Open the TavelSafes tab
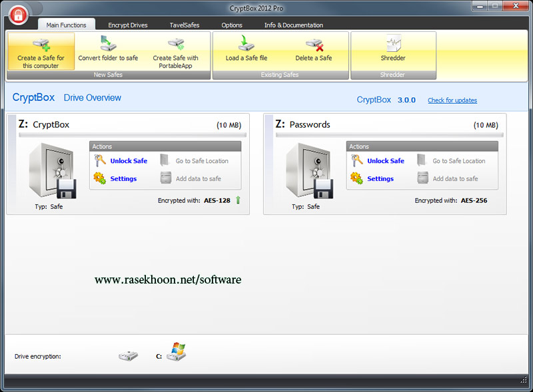 [185, 25]
